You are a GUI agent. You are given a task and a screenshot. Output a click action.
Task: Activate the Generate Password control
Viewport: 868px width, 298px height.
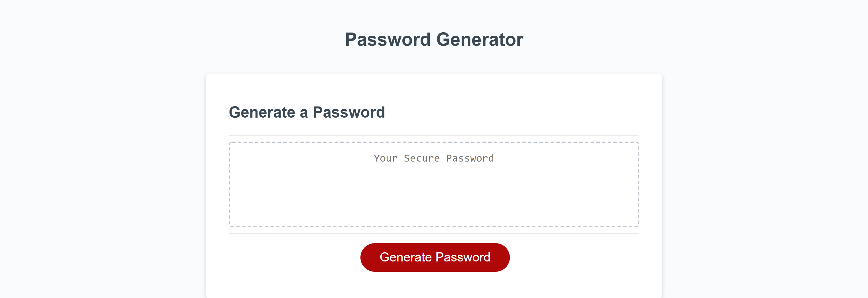(x=435, y=257)
